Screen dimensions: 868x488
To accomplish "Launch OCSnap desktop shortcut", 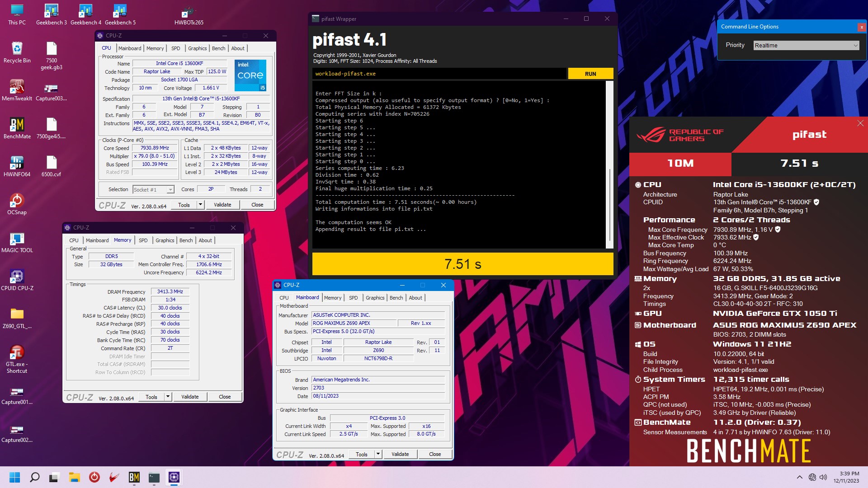I will (x=17, y=204).
